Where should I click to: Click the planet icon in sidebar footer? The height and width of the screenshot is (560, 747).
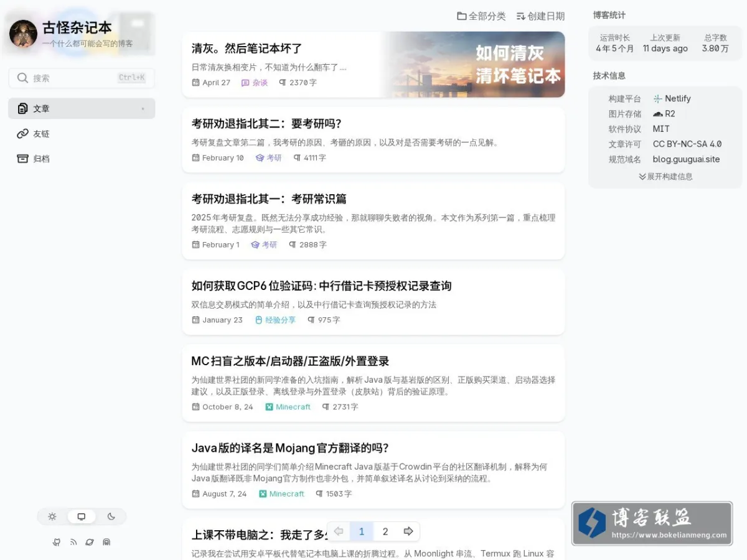click(x=90, y=542)
